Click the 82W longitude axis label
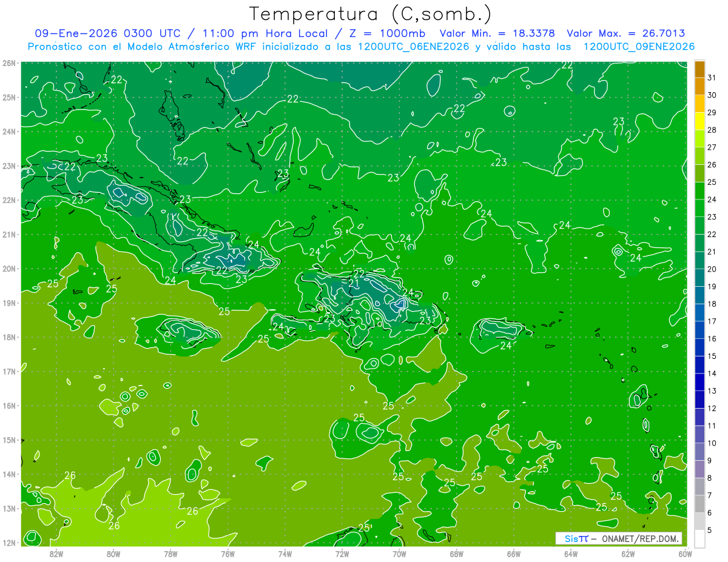This screenshot has height=562, width=728. click(56, 554)
